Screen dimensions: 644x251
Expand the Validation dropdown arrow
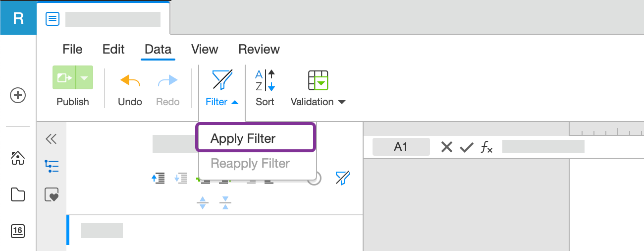pyautogui.click(x=342, y=102)
